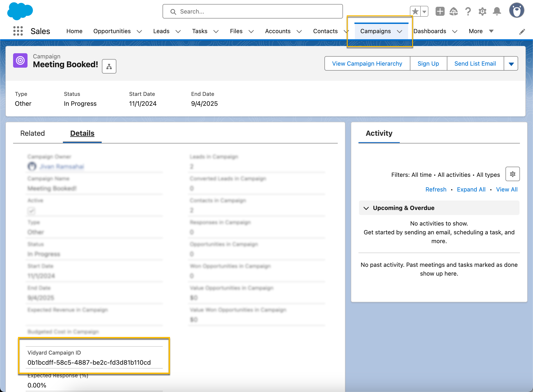Open the favorites list dropdown arrow
This screenshot has height=392, width=533.
click(x=424, y=11)
